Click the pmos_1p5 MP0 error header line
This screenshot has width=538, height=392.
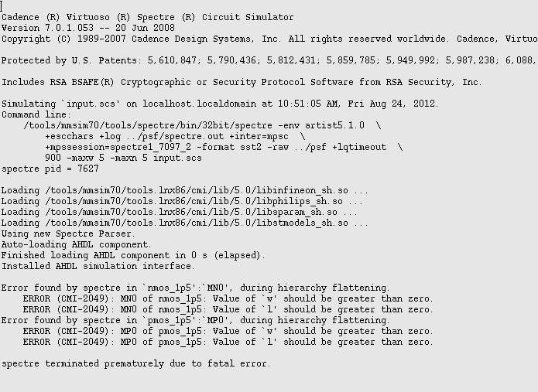tap(196, 320)
